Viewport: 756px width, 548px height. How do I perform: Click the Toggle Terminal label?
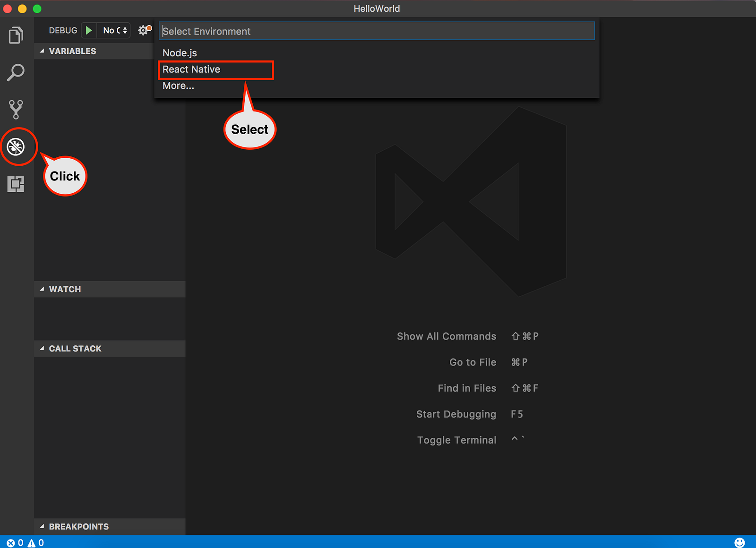click(457, 440)
